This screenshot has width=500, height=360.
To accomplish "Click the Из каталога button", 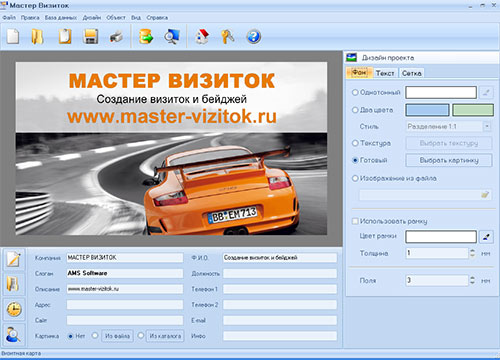I will (x=165, y=336).
